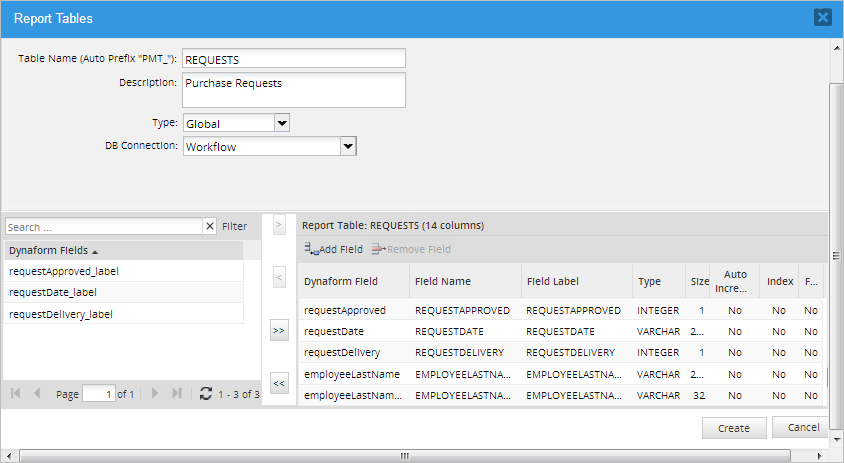
Task: Click the Field Name column header
Action: pyautogui.click(x=443, y=282)
